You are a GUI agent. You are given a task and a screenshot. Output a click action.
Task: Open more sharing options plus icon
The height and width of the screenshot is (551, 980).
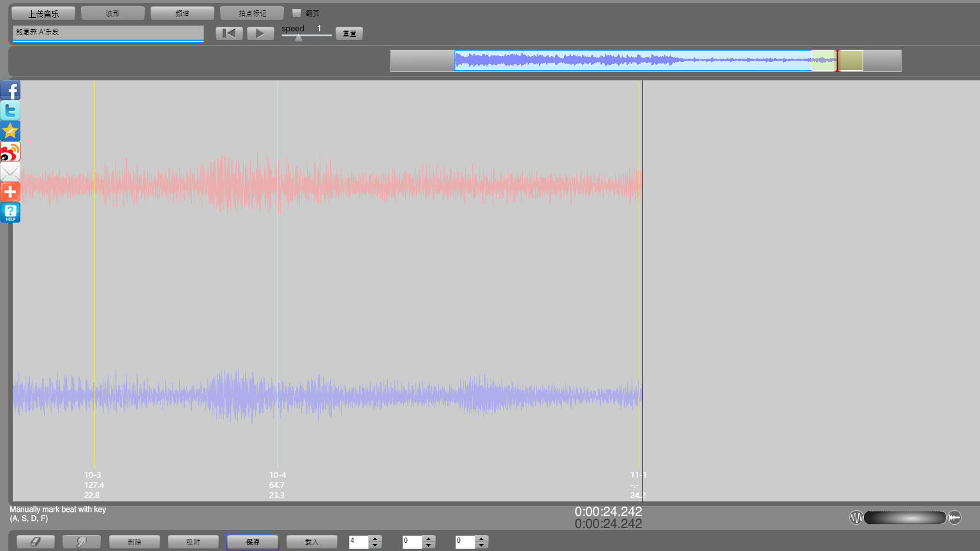click(10, 192)
